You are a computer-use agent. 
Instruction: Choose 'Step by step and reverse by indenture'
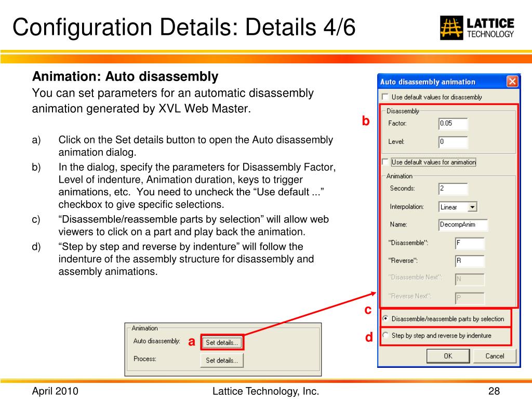[385, 335]
